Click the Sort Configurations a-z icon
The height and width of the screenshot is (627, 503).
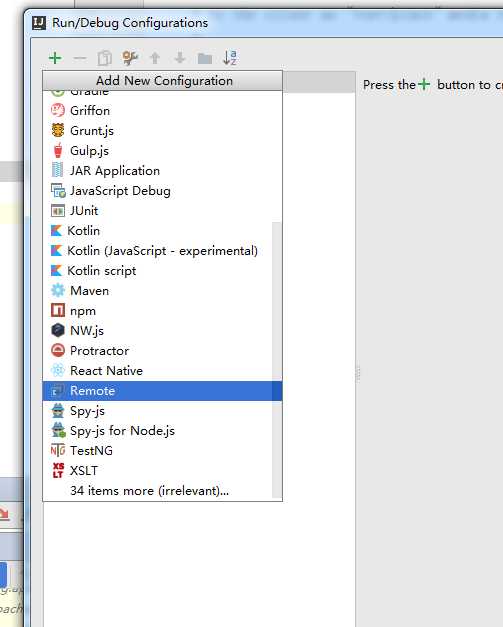click(x=230, y=58)
